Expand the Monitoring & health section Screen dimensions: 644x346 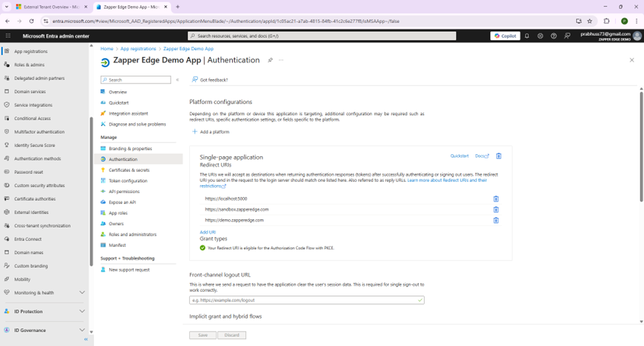82,293
